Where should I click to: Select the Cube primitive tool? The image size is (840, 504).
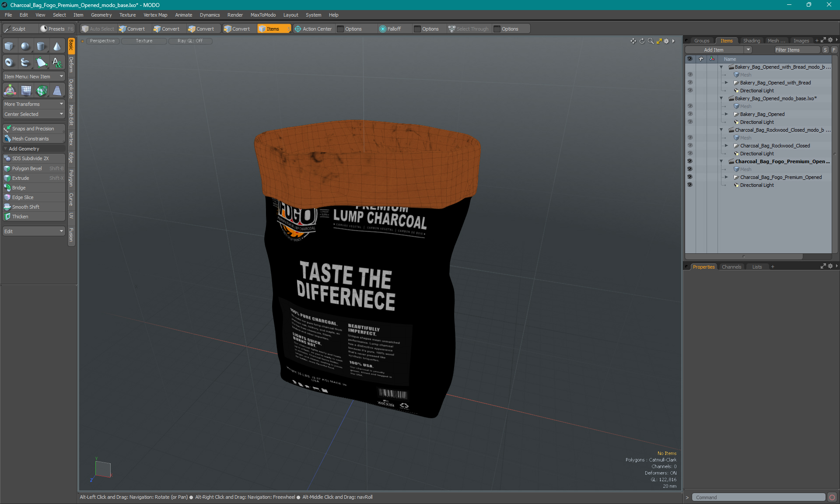[x=9, y=46]
